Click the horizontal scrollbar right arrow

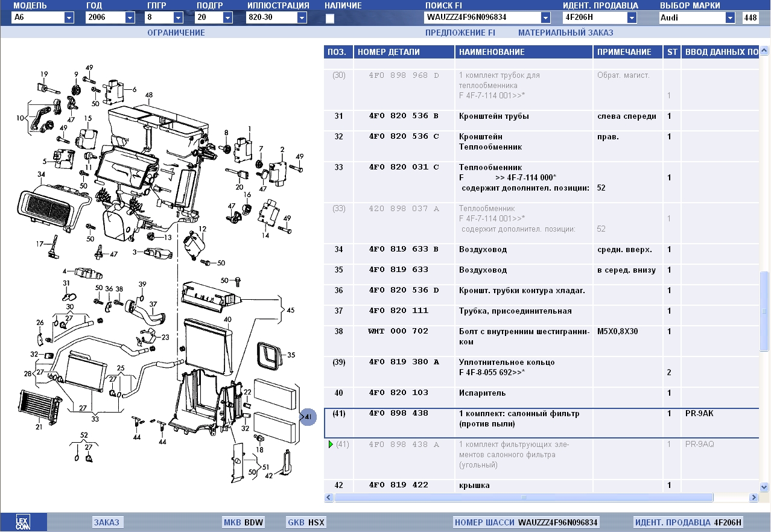[x=754, y=498]
